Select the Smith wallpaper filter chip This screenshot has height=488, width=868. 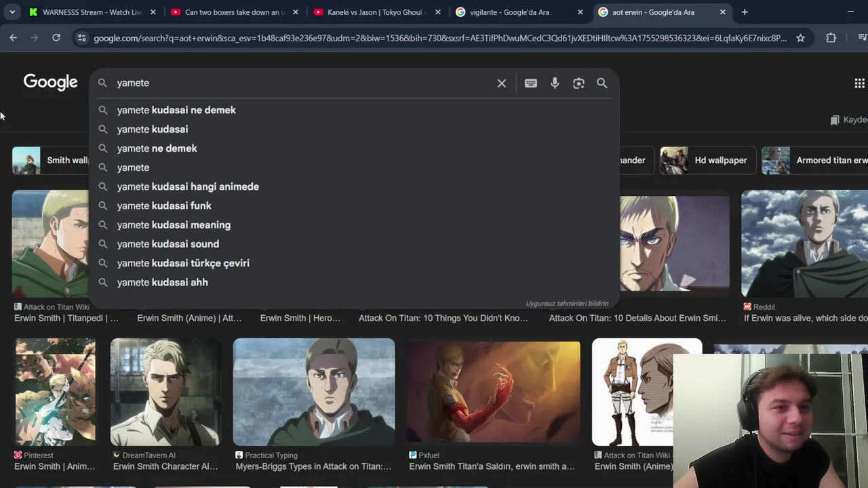[x=51, y=160]
